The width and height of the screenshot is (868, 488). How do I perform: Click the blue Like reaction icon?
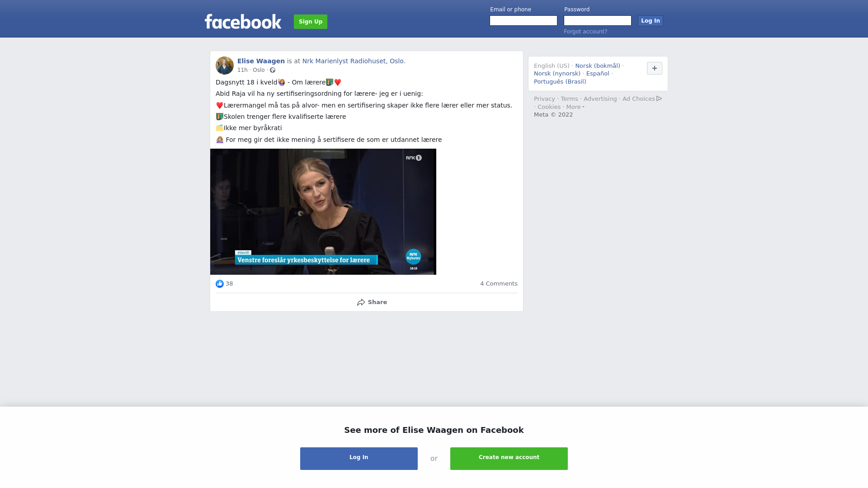[220, 284]
